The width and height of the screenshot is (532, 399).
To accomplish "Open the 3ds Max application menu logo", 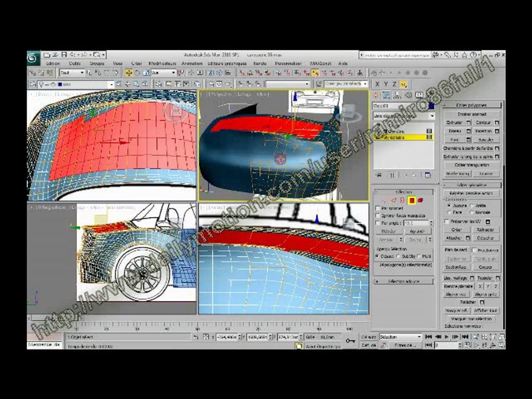I will click(33, 58).
